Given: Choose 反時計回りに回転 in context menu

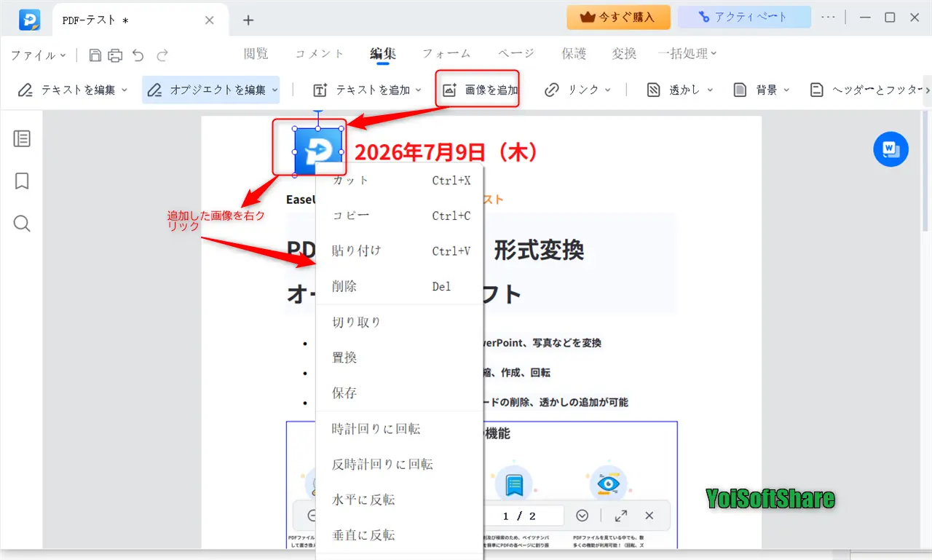Looking at the screenshot, I should pyautogui.click(x=399, y=464).
